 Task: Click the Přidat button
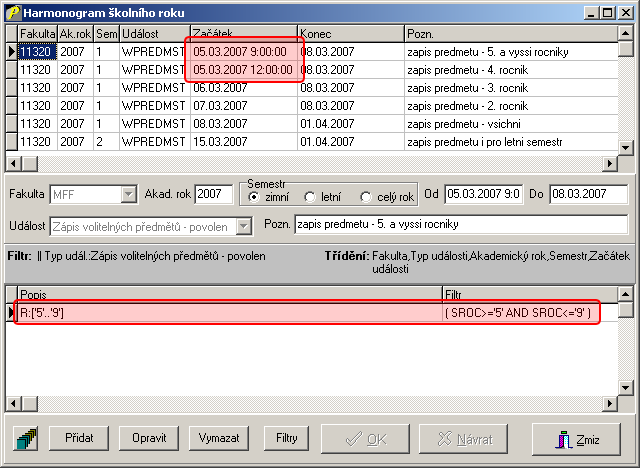(x=80, y=438)
